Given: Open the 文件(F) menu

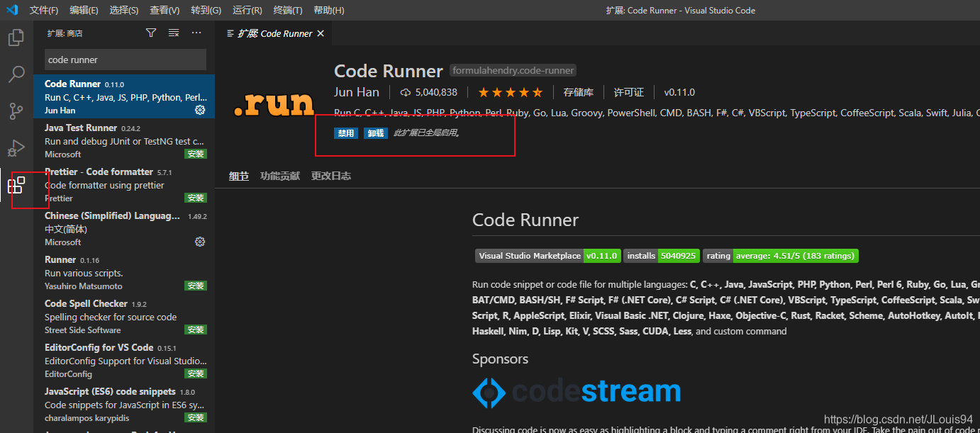Looking at the screenshot, I should click(44, 10).
